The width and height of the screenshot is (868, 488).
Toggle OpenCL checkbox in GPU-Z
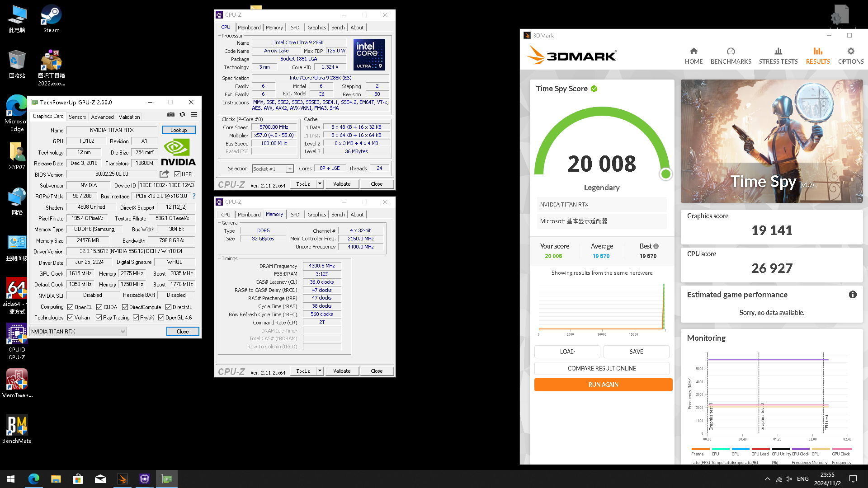click(x=71, y=307)
